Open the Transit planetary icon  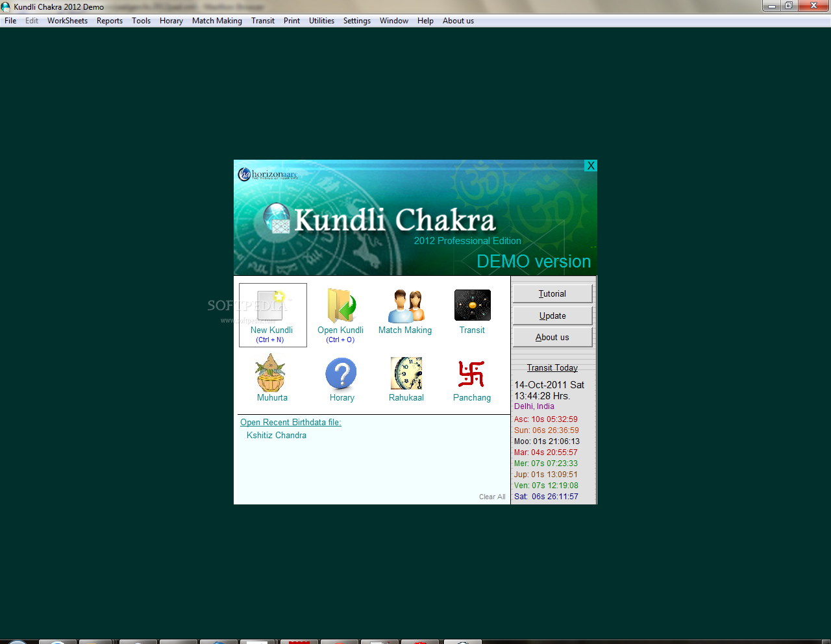click(473, 305)
